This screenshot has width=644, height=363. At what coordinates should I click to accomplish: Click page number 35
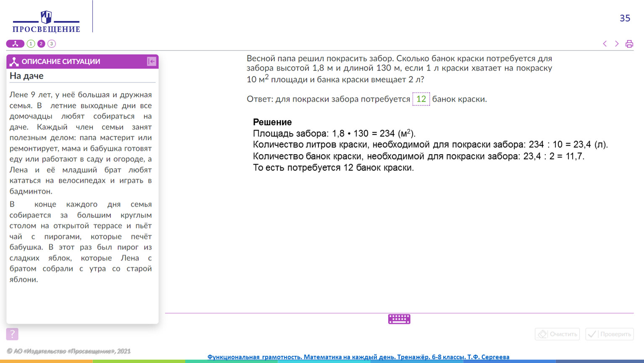(x=625, y=18)
